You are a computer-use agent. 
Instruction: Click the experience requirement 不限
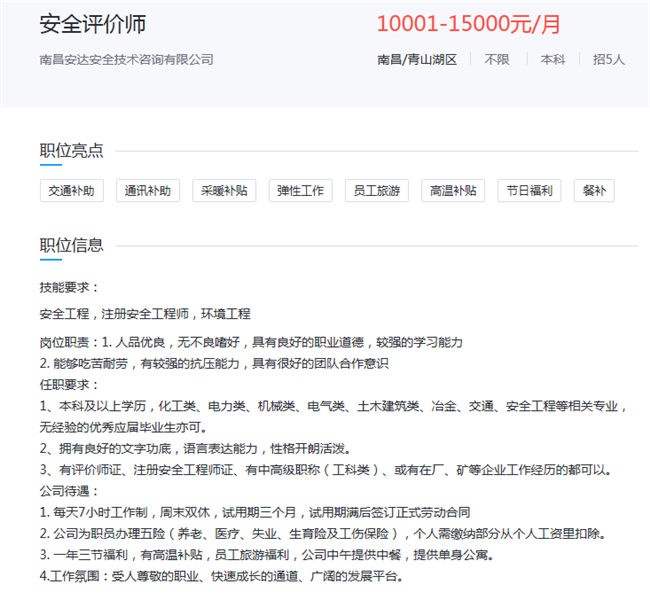click(497, 60)
